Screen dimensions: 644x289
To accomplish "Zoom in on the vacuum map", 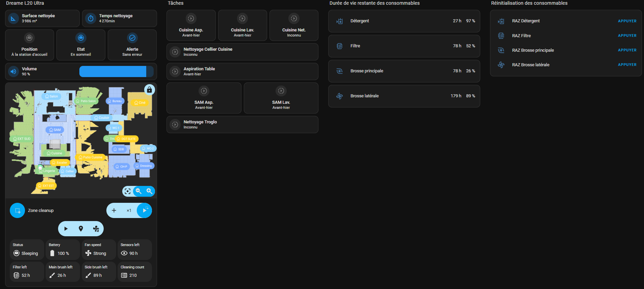I will tap(149, 191).
